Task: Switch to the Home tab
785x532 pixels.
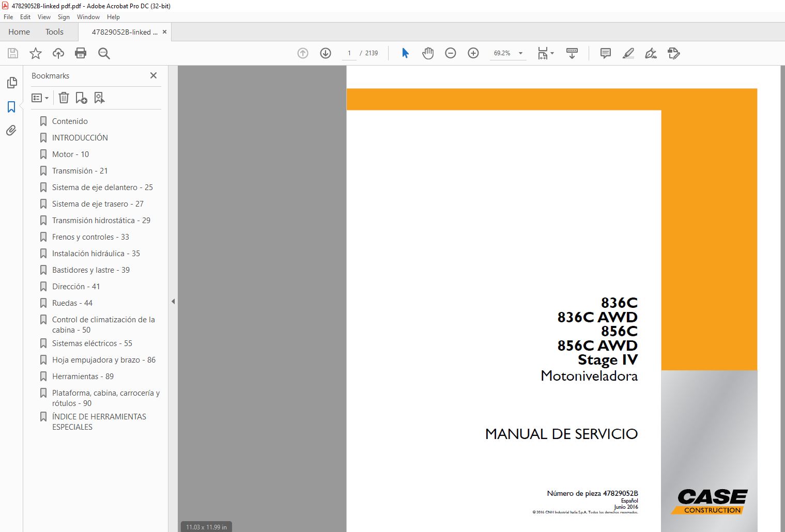Action: pos(19,32)
